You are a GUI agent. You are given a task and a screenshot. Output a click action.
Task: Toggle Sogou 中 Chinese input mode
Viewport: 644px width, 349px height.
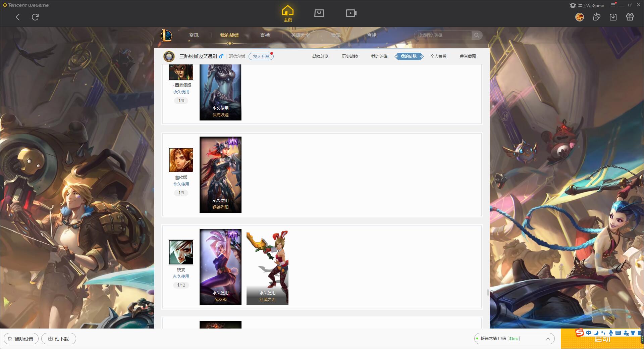[x=589, y=333]
